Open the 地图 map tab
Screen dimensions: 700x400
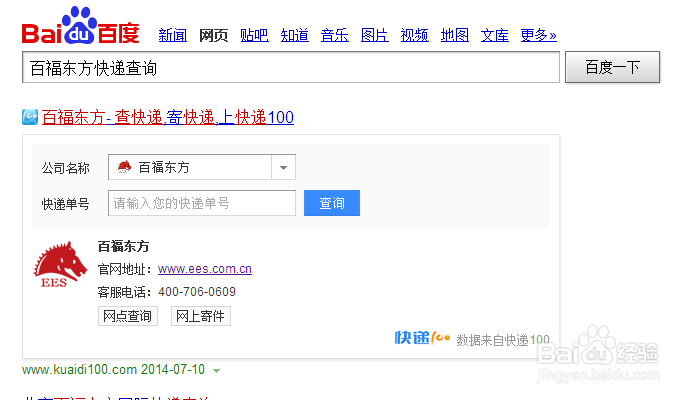pyautogui.click(x=454, y=35)
